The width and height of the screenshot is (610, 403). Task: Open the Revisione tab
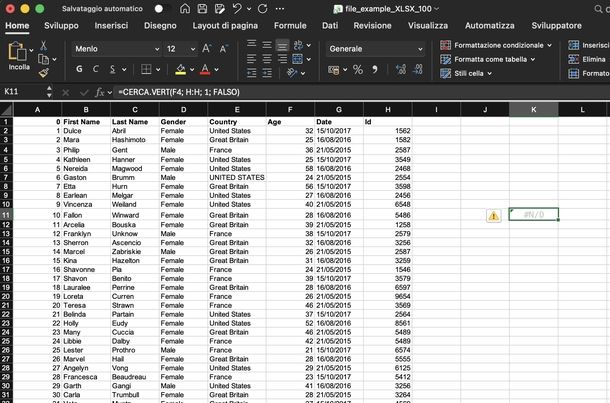click(x=372, y=26)
